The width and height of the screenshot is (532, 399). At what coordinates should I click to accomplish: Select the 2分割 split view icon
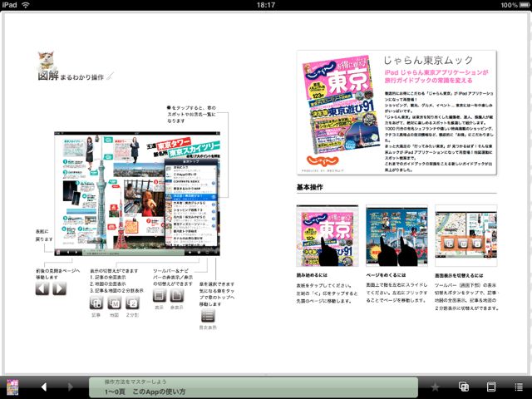[x=132, y=303]
